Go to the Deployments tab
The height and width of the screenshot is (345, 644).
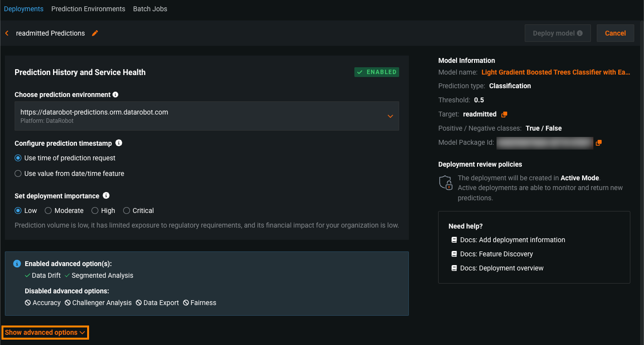coord(23,9)
